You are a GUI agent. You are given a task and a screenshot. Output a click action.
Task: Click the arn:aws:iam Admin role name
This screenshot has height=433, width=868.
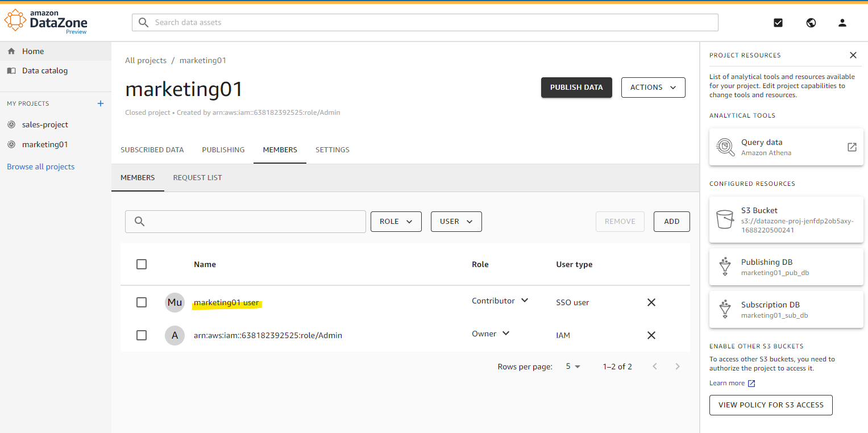(x=268, y=335)
